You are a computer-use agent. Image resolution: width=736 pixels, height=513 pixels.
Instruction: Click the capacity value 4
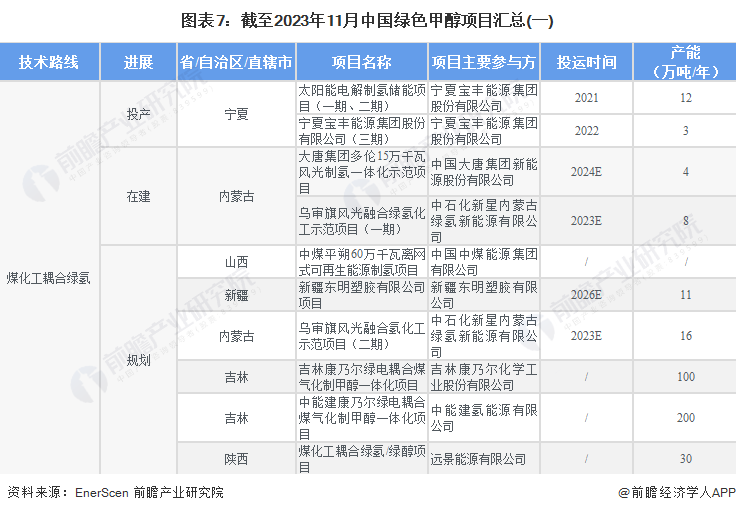[686, 172]
